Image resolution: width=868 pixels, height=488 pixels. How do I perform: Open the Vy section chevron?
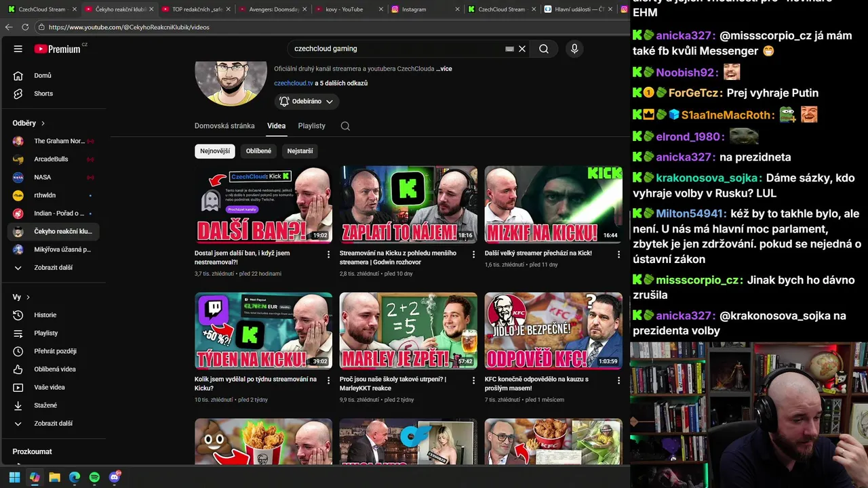(28, 298)
